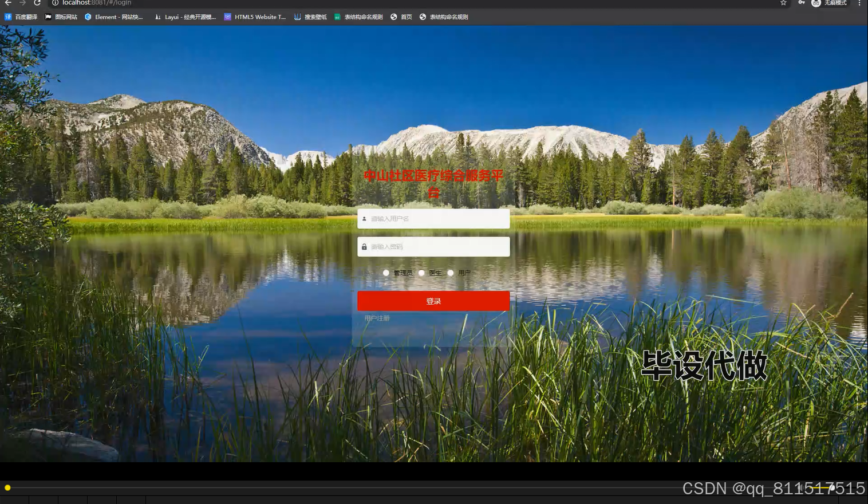Screen dimensions: 868x504
Task: Open the 图标网站 bookmark
Action: coord(61,17)
